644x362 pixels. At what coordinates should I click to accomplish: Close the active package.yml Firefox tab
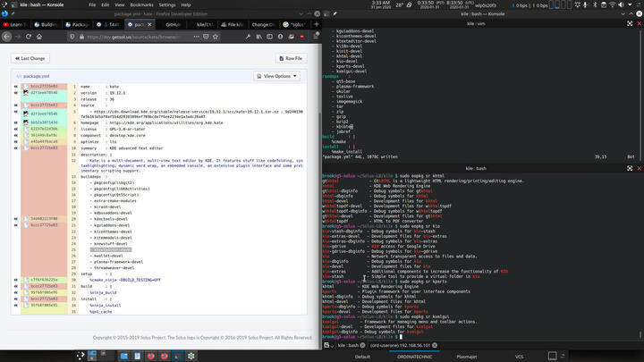(149, 25)
